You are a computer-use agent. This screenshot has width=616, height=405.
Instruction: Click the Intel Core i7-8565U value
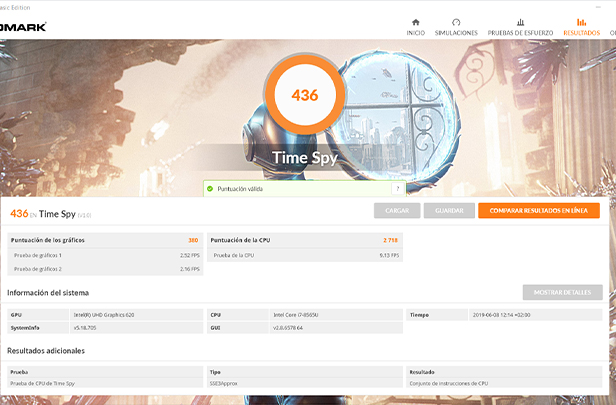(296, 315)
